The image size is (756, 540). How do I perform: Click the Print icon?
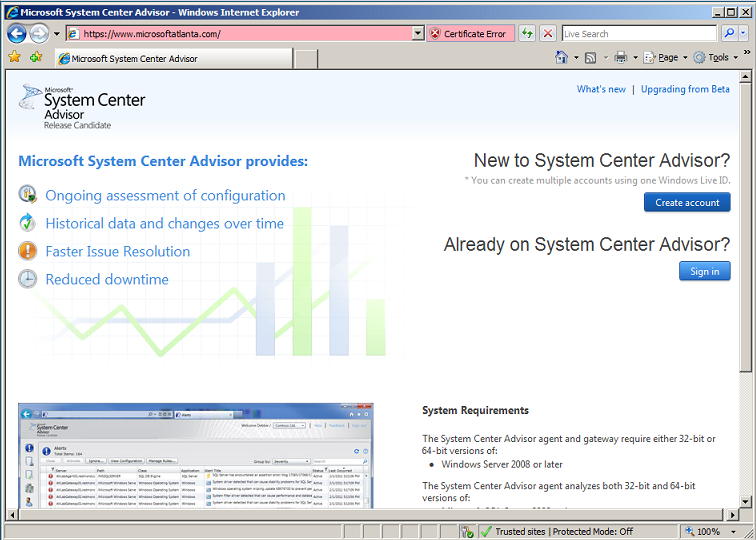coord(621,58)
